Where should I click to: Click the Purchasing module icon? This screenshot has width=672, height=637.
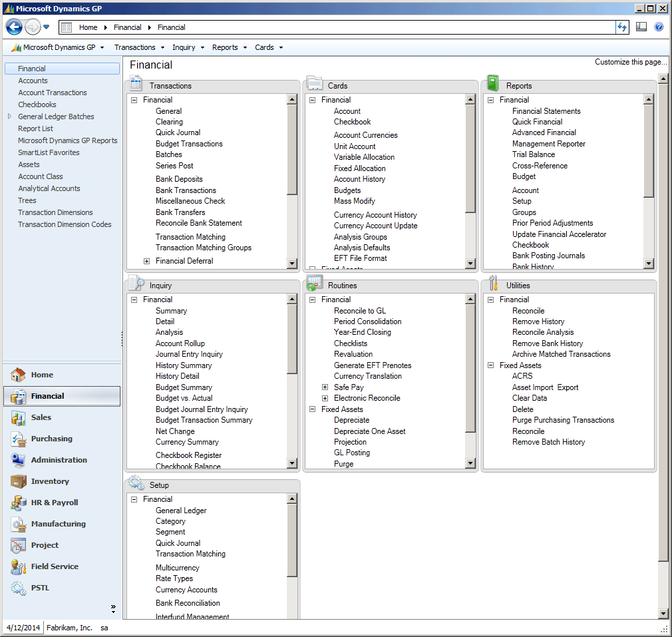tap(18, 439)
